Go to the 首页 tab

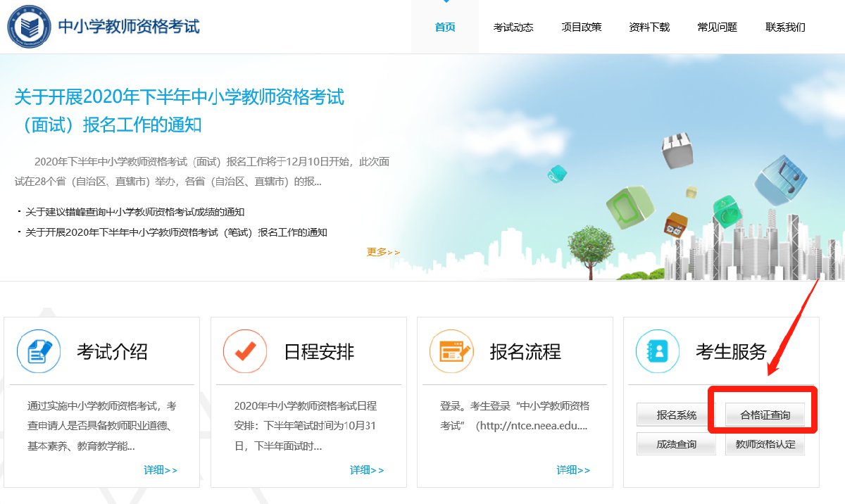[445, 27]
